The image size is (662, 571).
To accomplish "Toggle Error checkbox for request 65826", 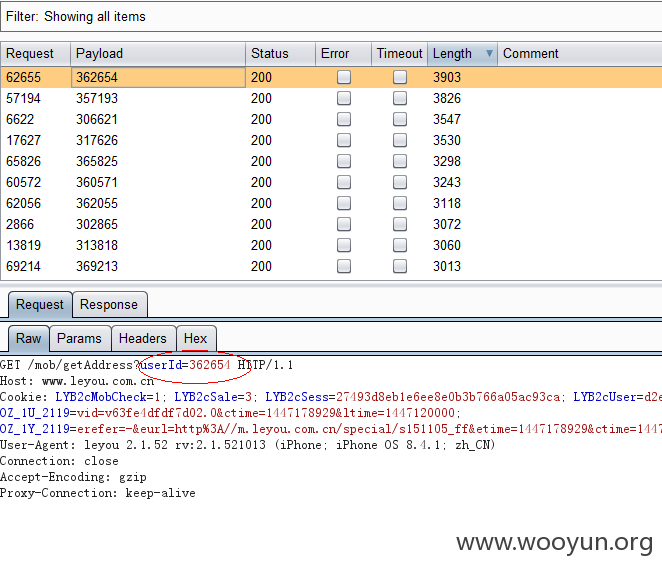I will (x=344, y=161).
